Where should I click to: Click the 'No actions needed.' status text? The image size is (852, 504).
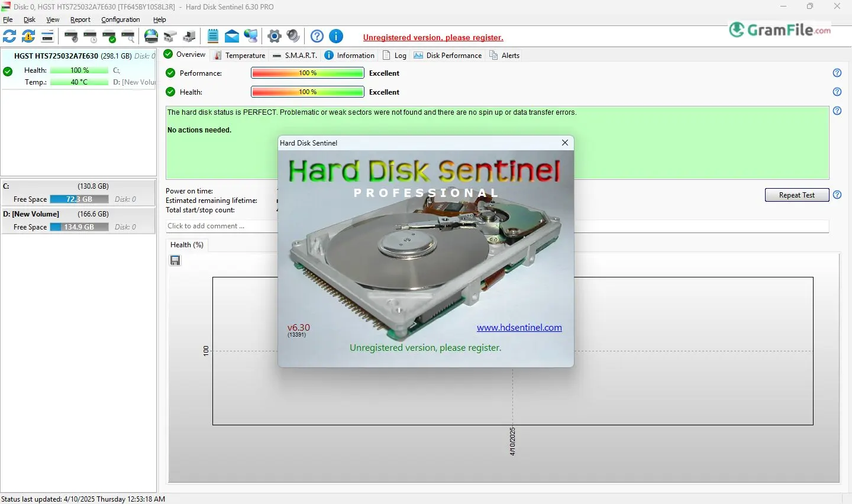tap(199, 130)
